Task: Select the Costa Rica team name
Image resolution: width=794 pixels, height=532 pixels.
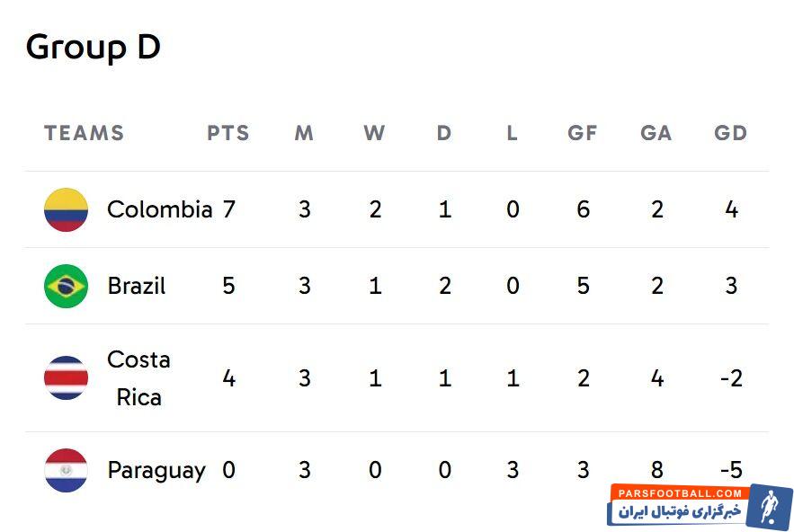Action: tap(138, 378)
